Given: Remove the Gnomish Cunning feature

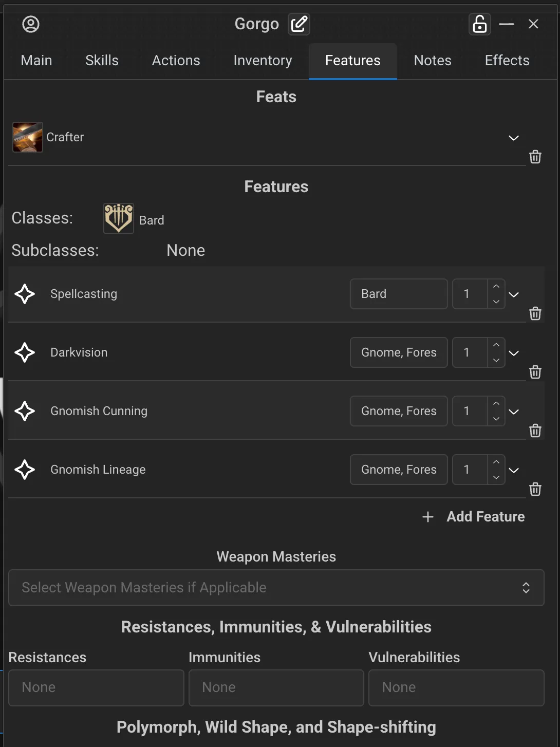Looking at the screenshot, I should tap(535, 431).
